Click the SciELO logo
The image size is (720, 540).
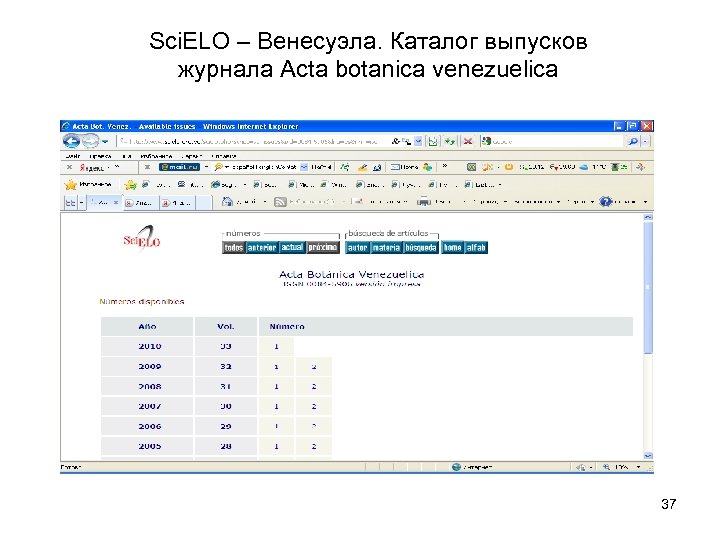click(142, 238)
